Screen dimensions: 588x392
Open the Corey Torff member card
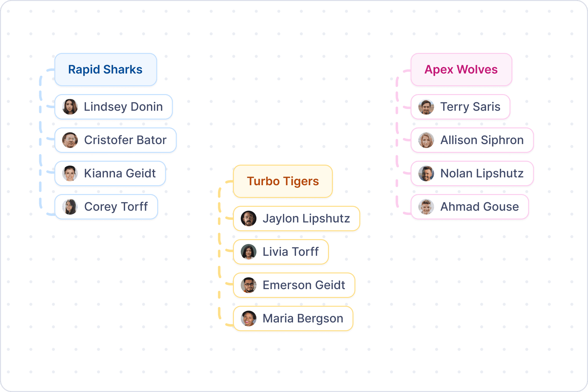[106, 207]
